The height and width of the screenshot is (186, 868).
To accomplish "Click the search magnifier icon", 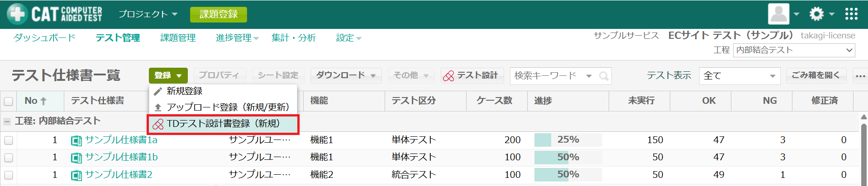I will tap(603, 76).
